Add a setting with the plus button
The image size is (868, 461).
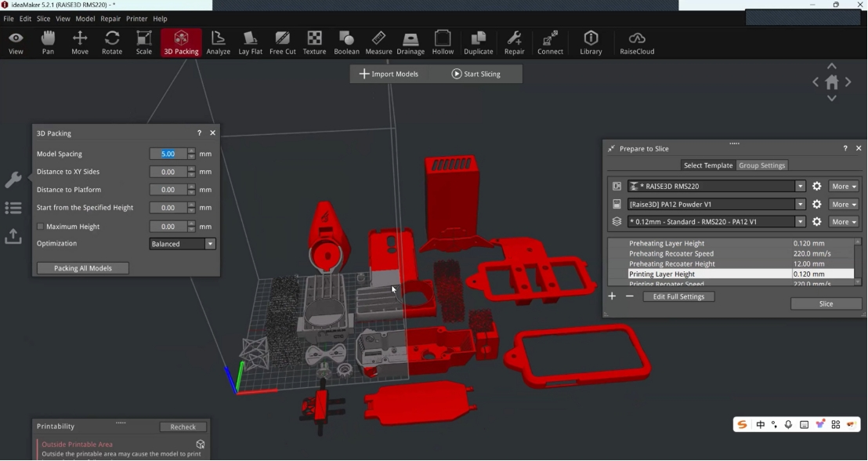click(612, 296)
